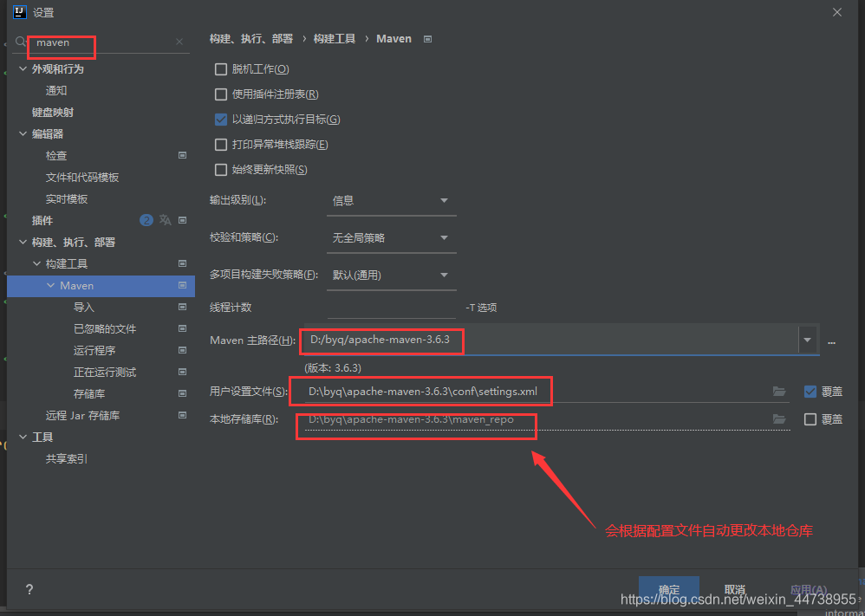The height and width of the screenshot is (616, 865).
Task: Select 通知 in the settings tree
Action: pyautogui.click(x=56, y=91)
